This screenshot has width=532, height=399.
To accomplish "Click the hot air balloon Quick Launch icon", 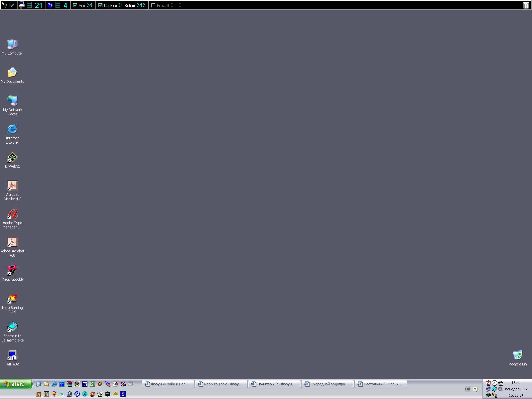I will (x=54, y=394).
